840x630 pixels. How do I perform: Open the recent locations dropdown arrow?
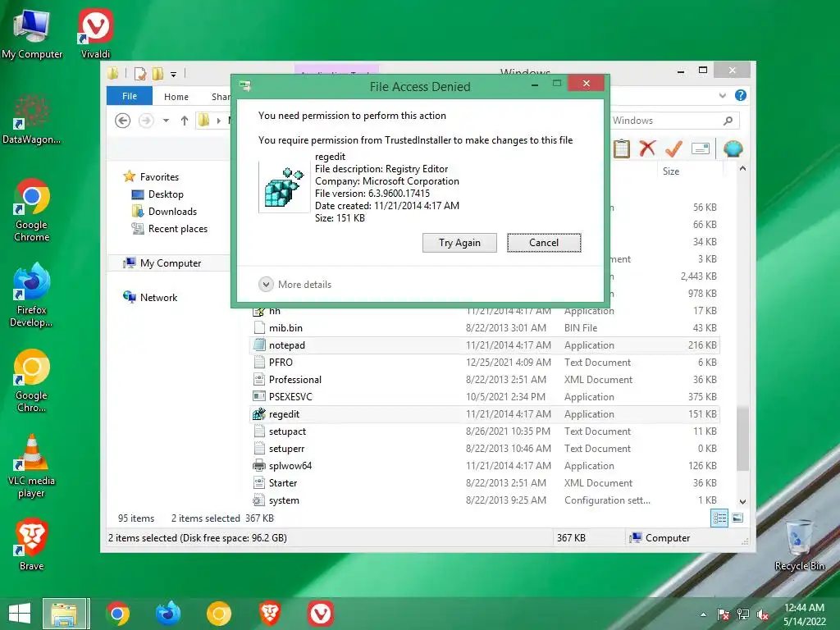[x=166, y=121]
